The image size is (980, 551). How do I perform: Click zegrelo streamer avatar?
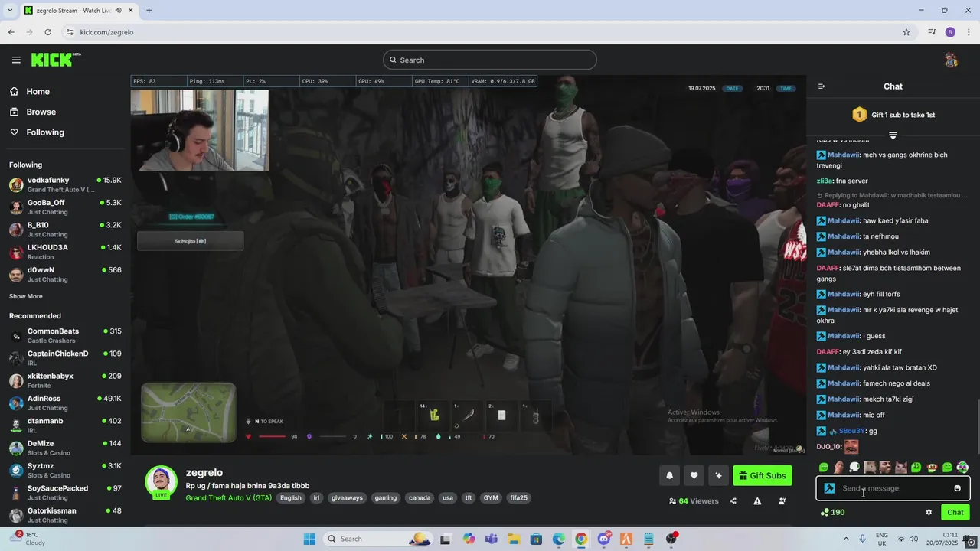[x=161, y=481]
